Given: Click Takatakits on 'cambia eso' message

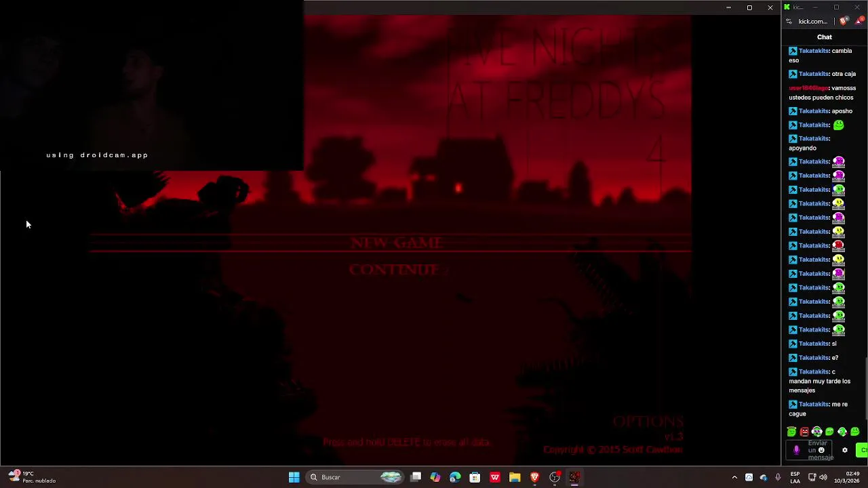Looking at the screenshot, I should pyautogui.click(x=814, y=51).
